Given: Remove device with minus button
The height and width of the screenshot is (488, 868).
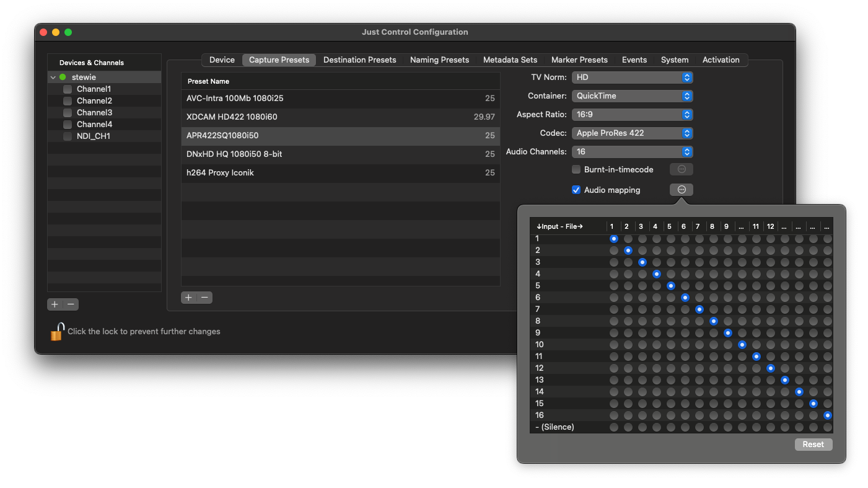Looking at the screenshot, I should point(71,304).
